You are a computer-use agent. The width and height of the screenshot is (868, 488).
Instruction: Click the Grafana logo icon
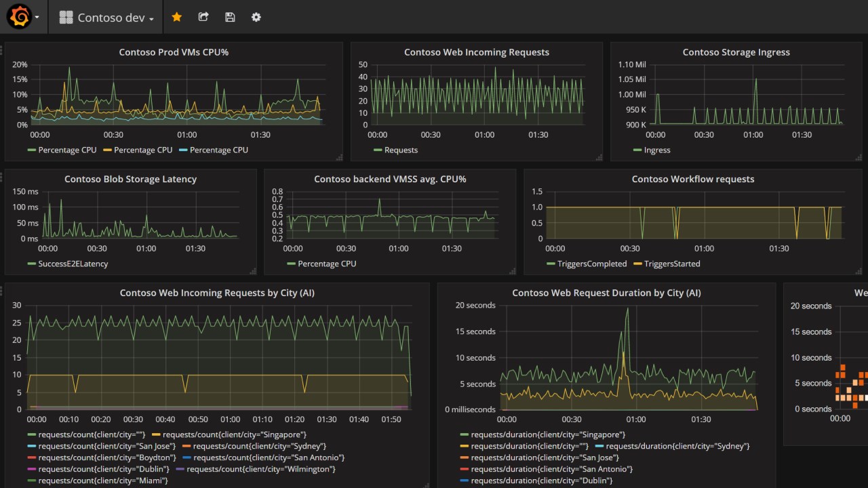(x=18, y=17)
